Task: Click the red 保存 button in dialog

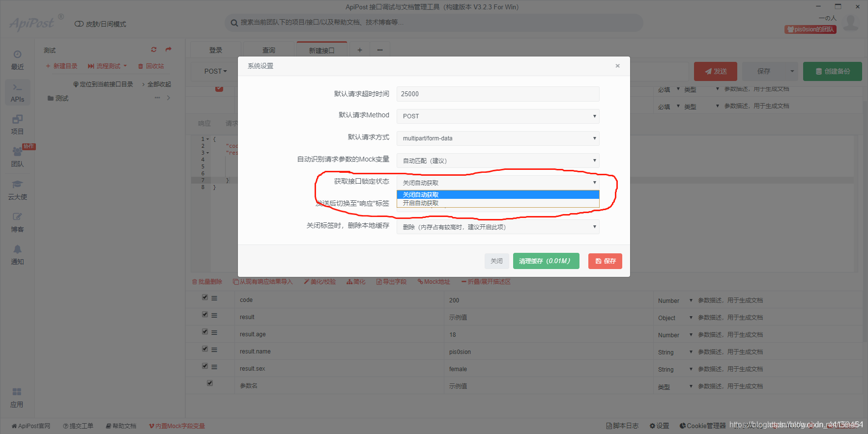Action: click(605, 261)
